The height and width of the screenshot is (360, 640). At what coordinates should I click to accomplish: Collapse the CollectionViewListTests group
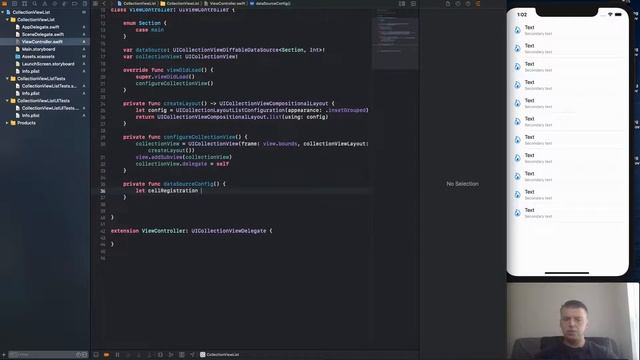pyautogui.click(x=7, y=78)
